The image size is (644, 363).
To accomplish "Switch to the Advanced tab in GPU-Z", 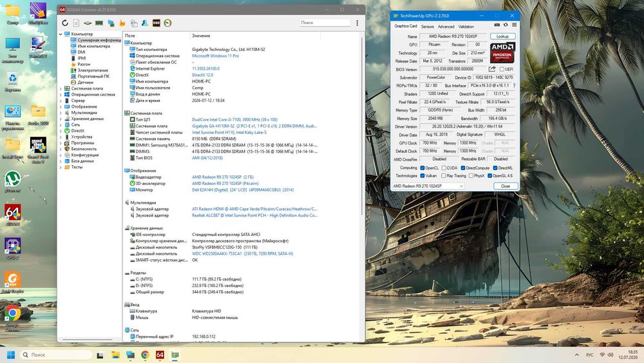I will pos(446,26).
